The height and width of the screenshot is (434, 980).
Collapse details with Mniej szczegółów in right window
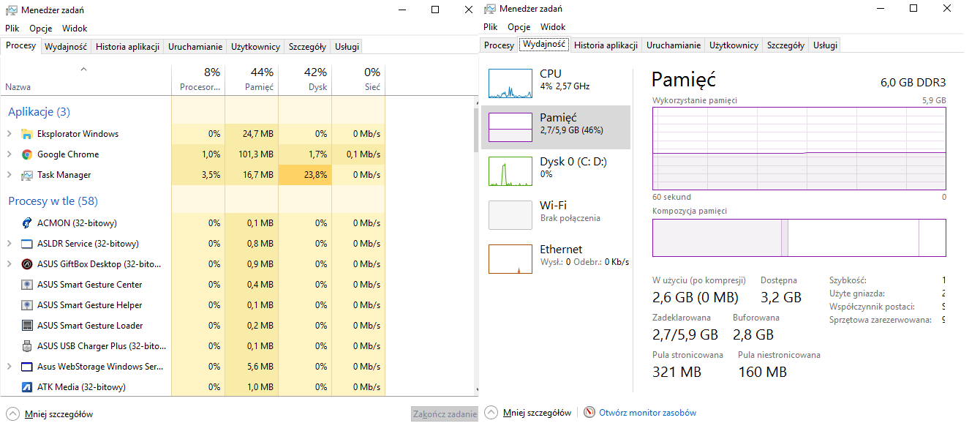528,413
